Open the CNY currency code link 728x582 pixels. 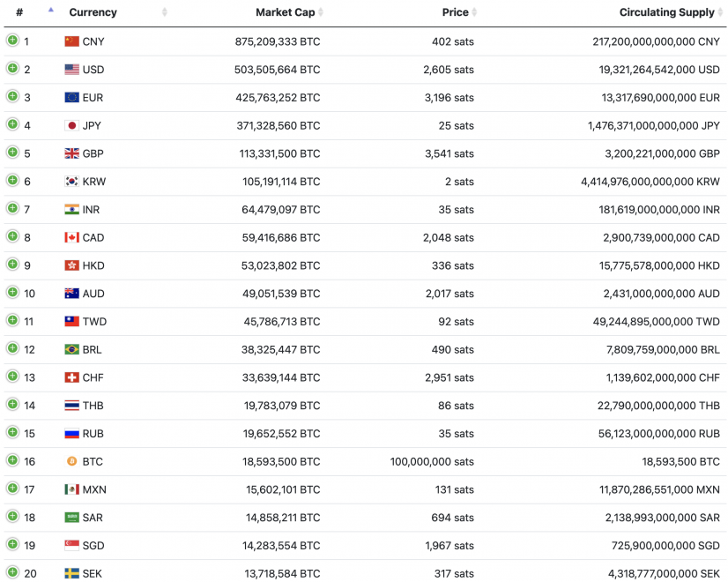coord(91,41)
